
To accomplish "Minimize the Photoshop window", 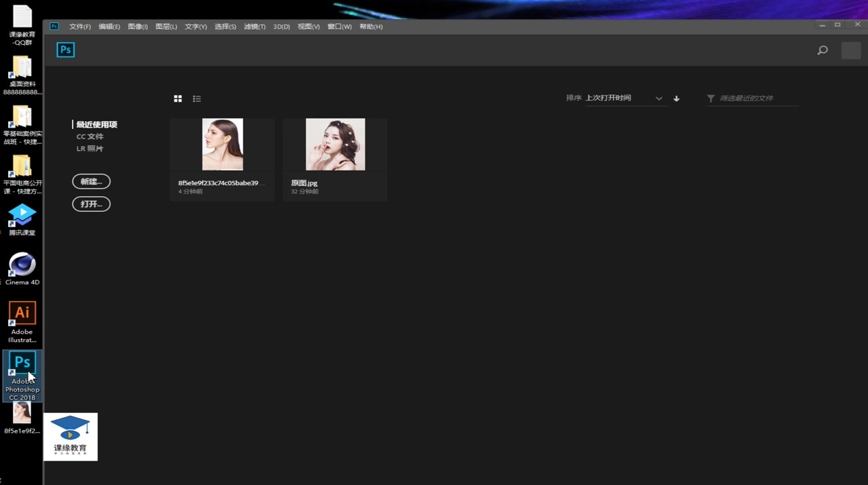I will pos(823,25).
